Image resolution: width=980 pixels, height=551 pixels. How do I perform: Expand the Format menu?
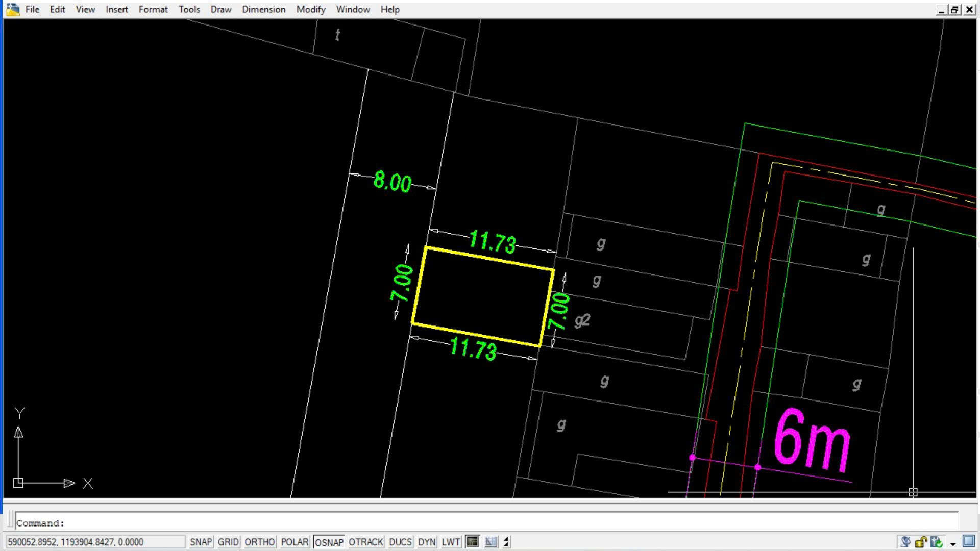(x=153, y=9)
